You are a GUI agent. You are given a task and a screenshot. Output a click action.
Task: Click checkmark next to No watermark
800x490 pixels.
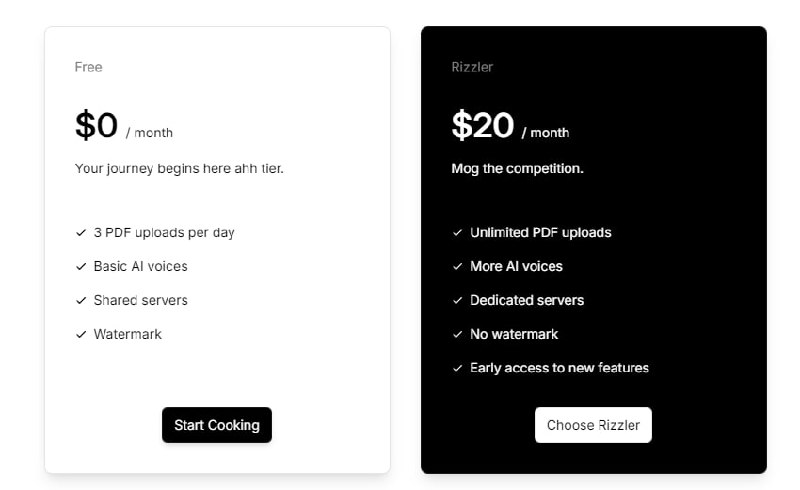[458, 335]
